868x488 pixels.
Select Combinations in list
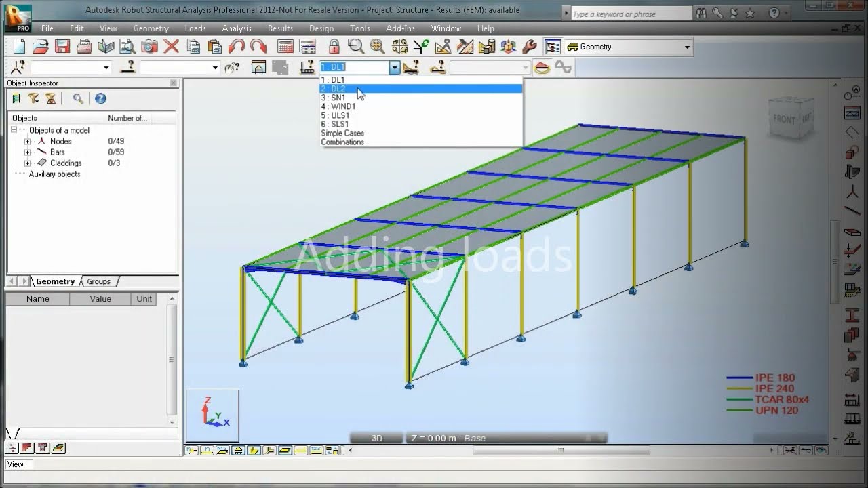(x=421, y=142)
